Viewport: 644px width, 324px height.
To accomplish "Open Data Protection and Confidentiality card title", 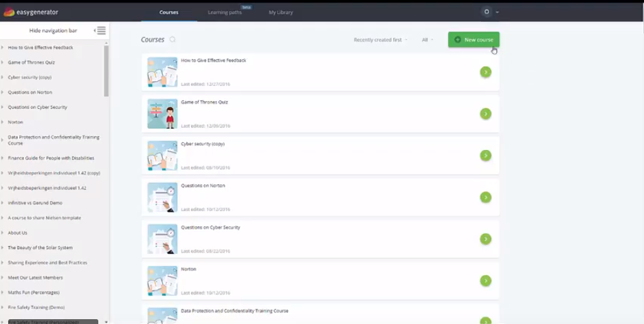I will click(x=234, y=311).
